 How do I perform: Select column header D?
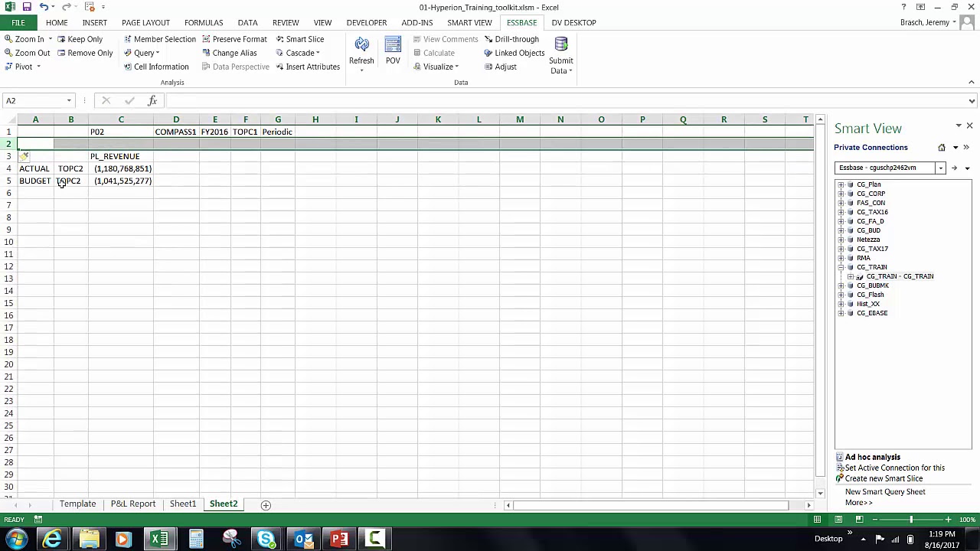(175, 119)
